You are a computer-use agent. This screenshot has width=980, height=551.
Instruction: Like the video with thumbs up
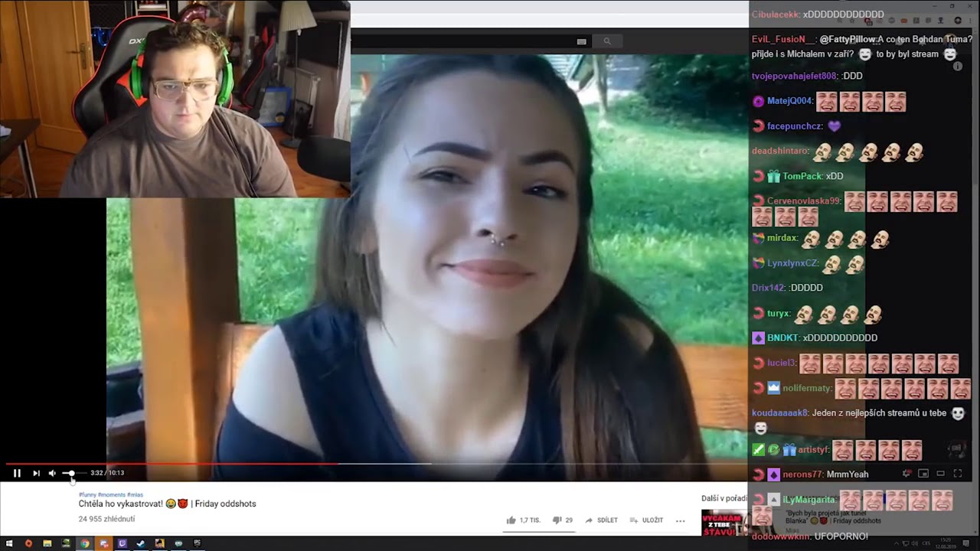point(523,520)
